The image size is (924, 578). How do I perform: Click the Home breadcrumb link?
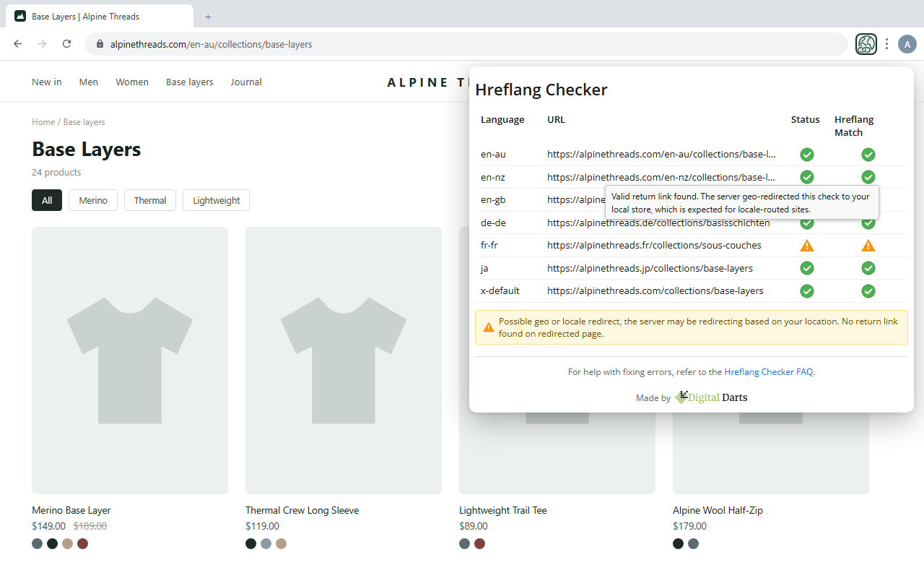pyautogui.click(x=43, y=122)
